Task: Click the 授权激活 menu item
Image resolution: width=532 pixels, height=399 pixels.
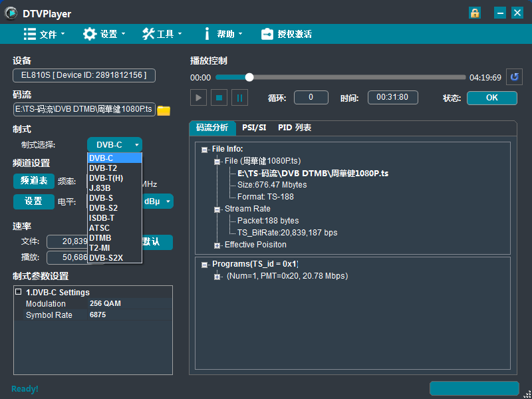Action: click(287, 34)
